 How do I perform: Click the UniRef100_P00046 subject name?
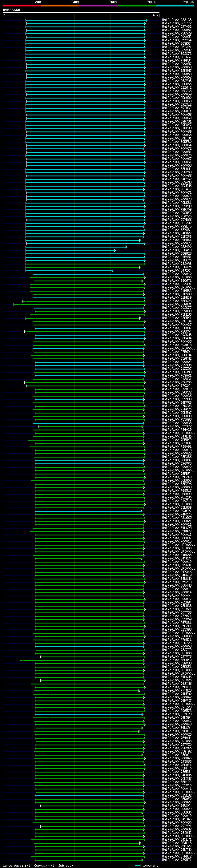coord(177,758)
